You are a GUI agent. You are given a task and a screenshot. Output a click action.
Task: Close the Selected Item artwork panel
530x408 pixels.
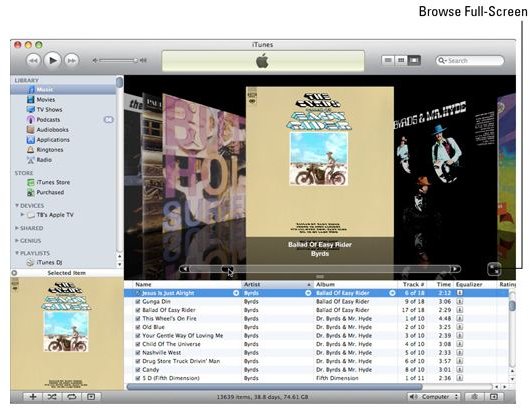pyautogui.click(x=14, y=273)
